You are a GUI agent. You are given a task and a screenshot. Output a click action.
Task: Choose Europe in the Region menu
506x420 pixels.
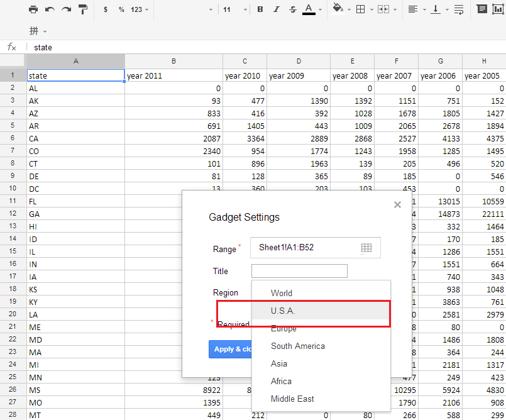[283, 328]
